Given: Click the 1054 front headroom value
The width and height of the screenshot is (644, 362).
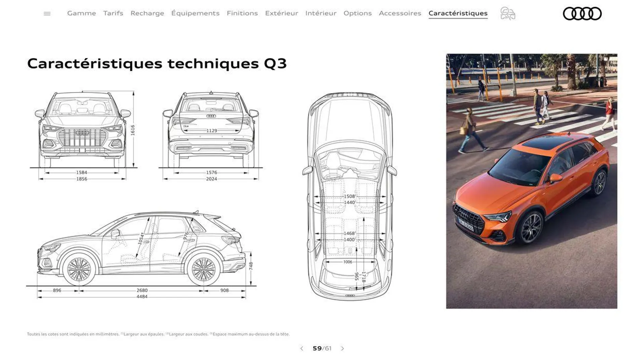Looking at the screenshot, I should point(141,238).
